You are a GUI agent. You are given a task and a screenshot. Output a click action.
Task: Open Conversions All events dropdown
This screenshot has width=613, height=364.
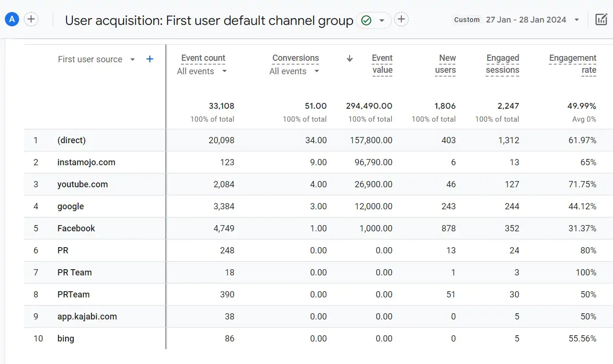pyautogui.click(x=294, y=71)
